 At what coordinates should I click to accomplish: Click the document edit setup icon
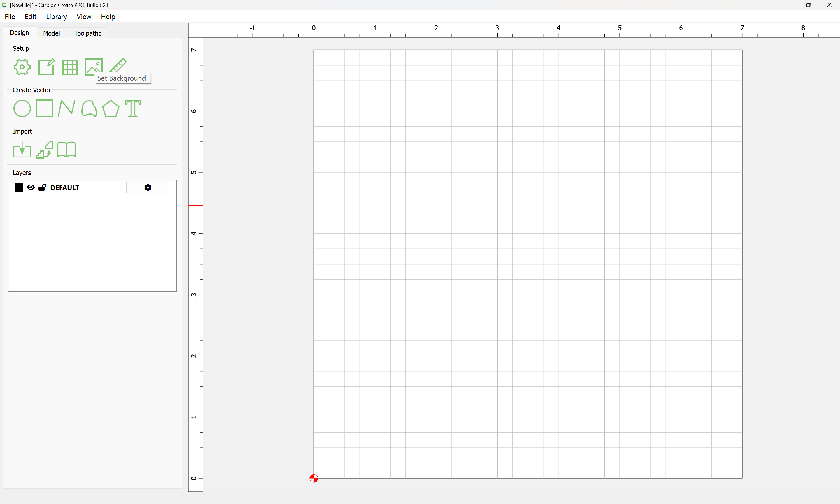pyautogui.click(x=46, y=66)
